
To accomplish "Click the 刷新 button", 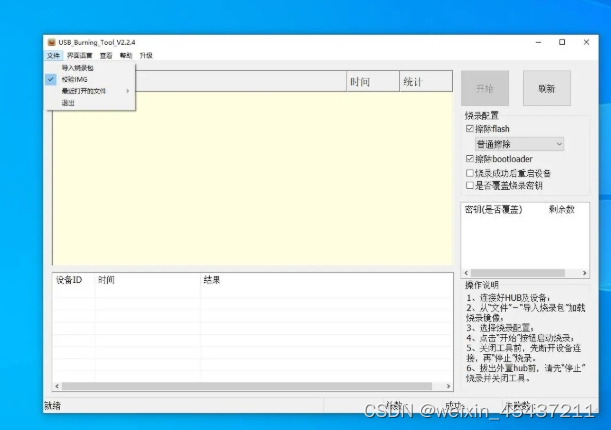I will tap(547, 88).
